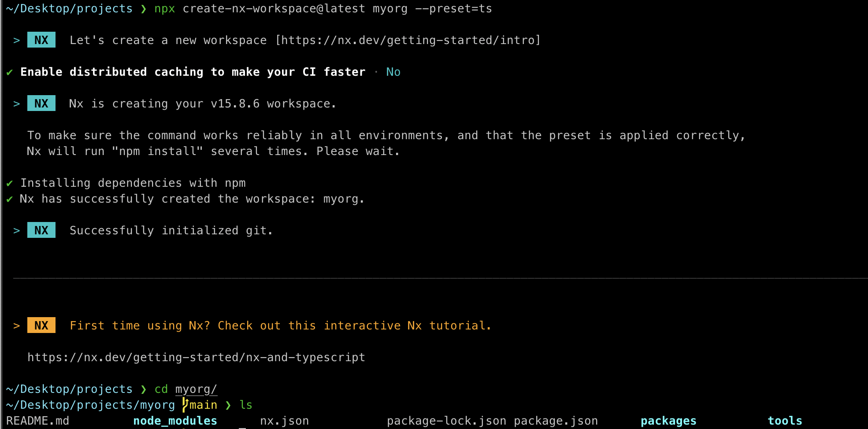Open the packages directory in the listing
868x429 pixels.
point(668,421)
